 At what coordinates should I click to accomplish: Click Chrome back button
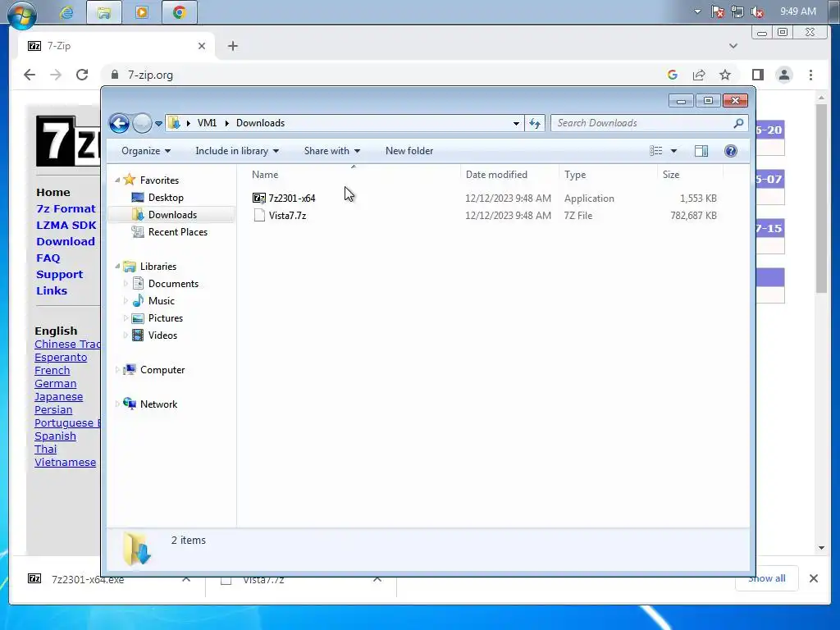(x=30, y=75)
